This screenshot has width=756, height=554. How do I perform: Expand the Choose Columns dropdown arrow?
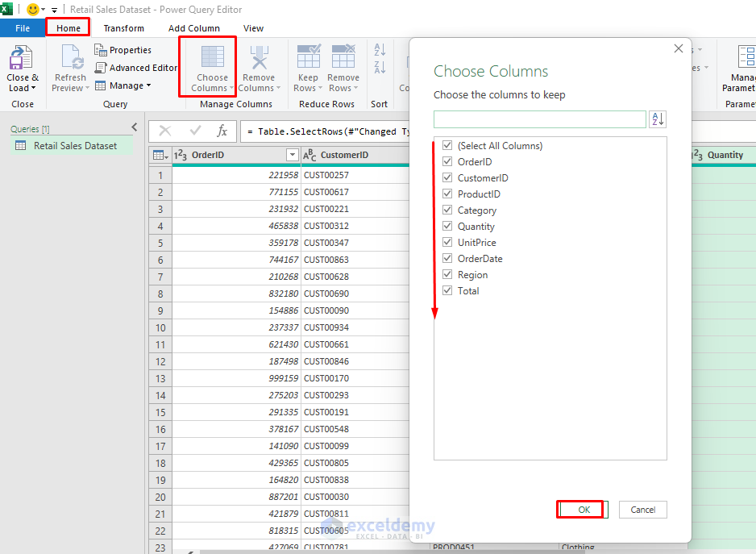click(231, 89)
